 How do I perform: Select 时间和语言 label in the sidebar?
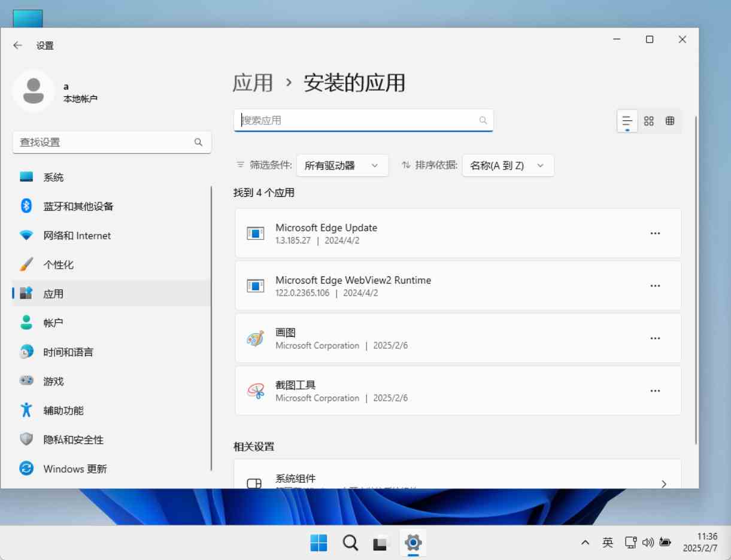(68, 352)
